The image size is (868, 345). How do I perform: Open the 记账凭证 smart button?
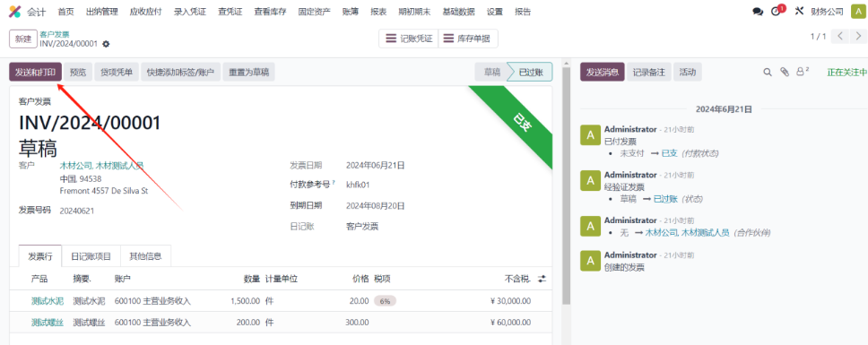point(409,39)
